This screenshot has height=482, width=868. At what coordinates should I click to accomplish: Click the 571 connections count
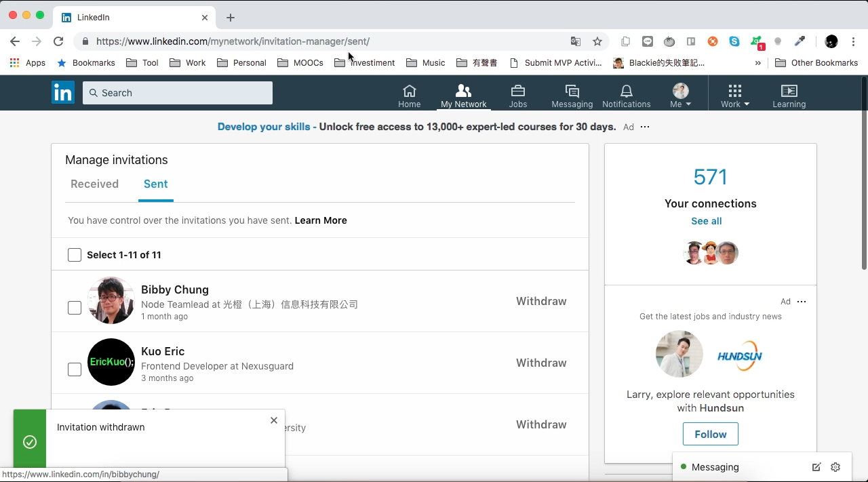711,177
